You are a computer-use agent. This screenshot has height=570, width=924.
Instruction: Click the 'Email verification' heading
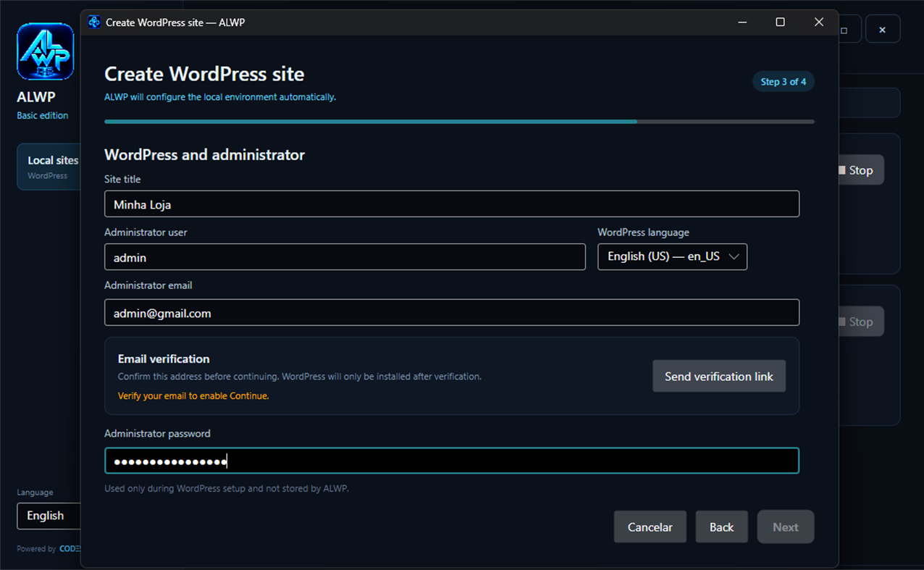[164, 359]
